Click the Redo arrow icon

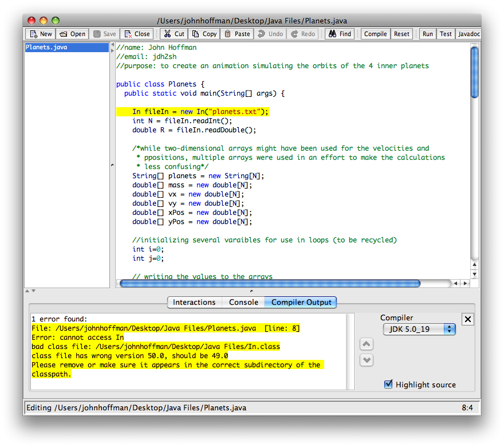point(294,34)
